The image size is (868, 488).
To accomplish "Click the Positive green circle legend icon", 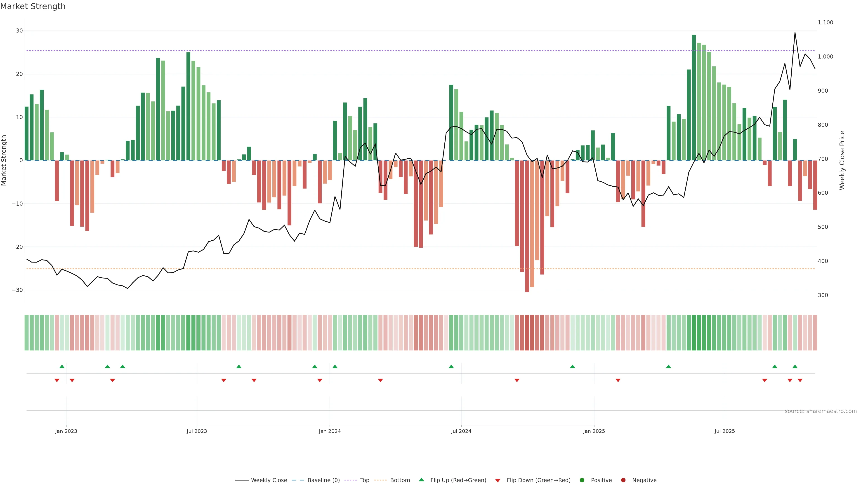I will click(582, 480).
